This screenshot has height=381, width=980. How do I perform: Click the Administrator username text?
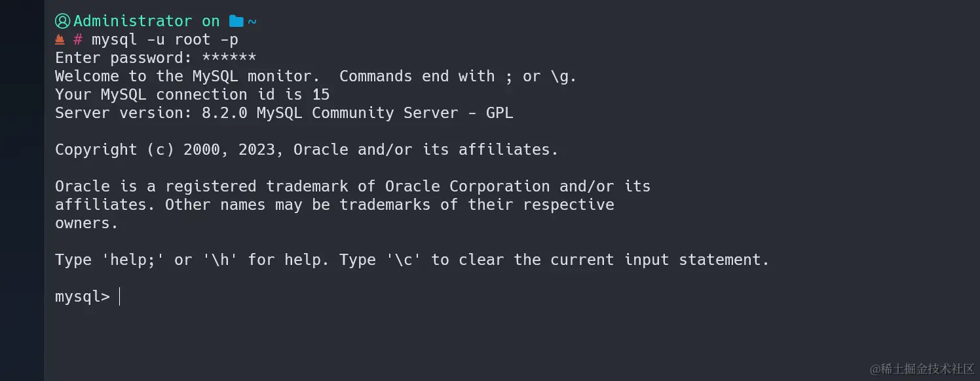[x=133, y=21]
